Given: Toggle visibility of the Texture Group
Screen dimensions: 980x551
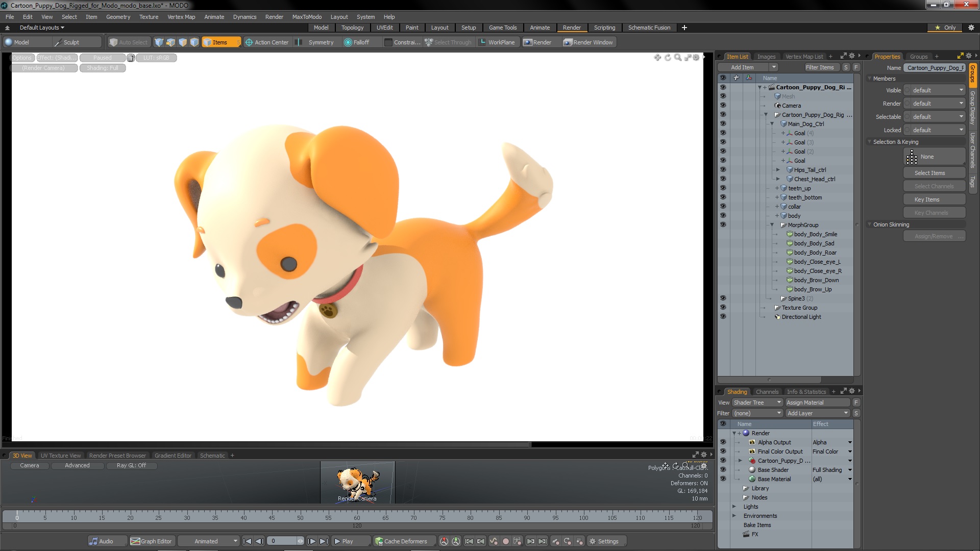Looking at the screenshot, I should (723, 308).
